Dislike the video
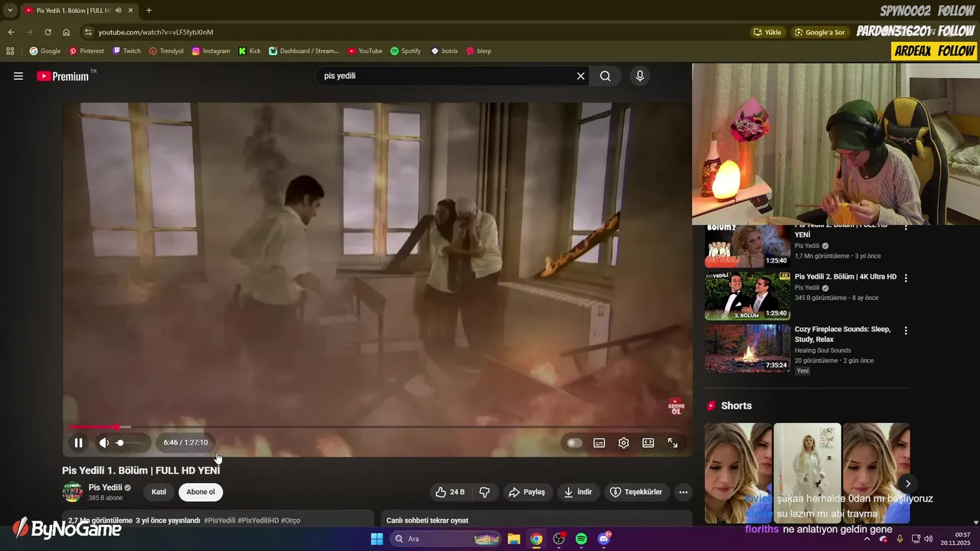This screenshot has height=551, width=980. [485, 492]
